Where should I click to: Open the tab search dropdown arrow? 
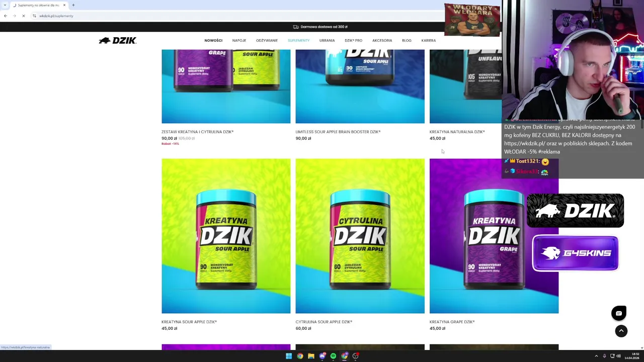coord(5,5)
